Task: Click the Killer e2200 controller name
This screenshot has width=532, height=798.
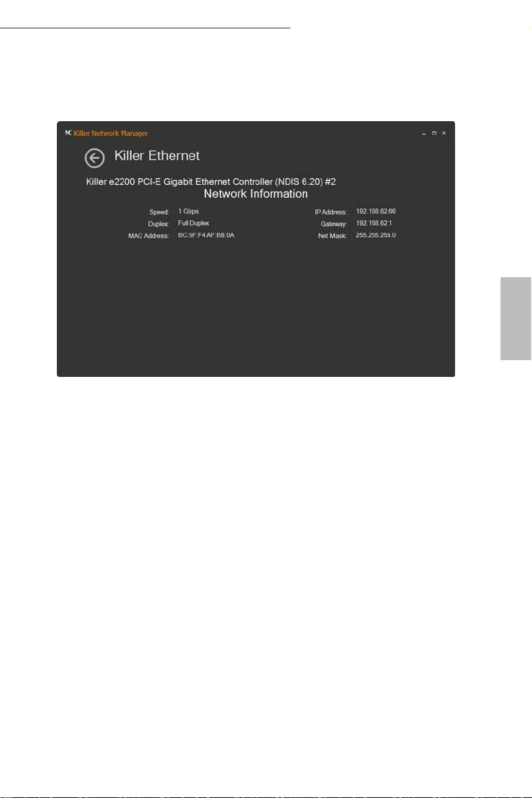Action: tap(211, 181)
